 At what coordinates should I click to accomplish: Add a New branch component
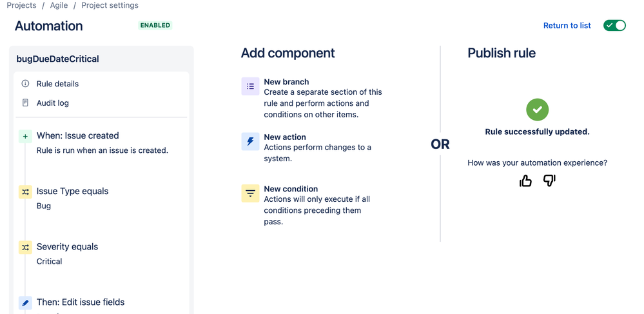(x=286, y=82)
